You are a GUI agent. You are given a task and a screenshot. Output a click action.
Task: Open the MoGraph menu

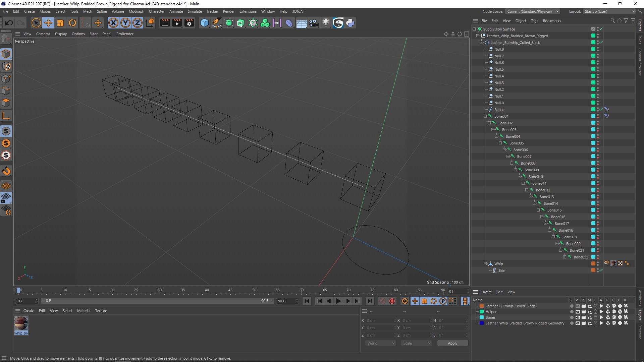coord(136,11)
